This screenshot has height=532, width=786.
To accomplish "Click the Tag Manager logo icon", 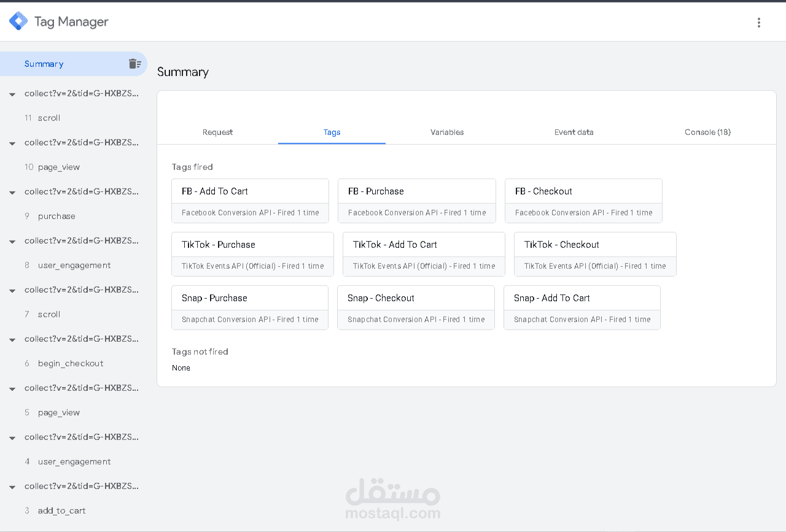I will (18, 21).
